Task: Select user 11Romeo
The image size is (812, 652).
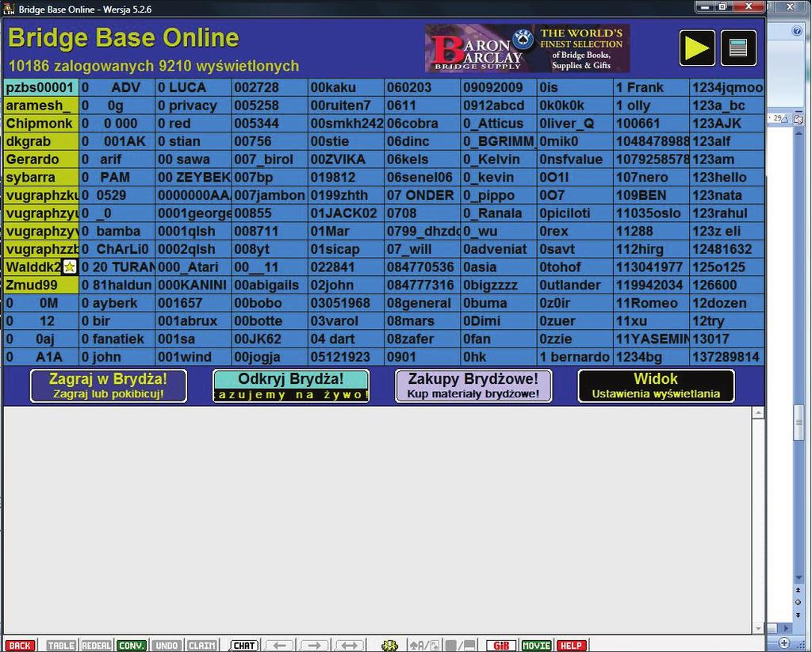Action: click(652, 303)
